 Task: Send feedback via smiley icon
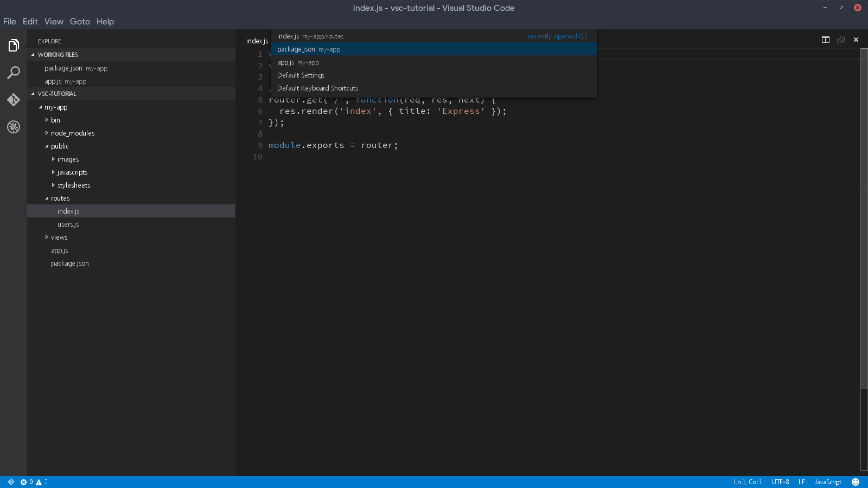pos(856,482)
